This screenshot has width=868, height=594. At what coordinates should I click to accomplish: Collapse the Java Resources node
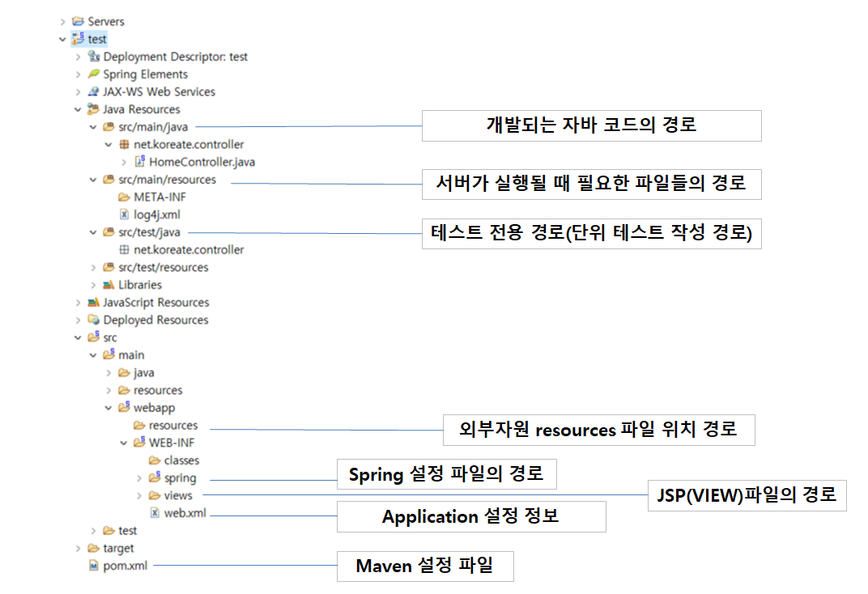click(78, 109)
